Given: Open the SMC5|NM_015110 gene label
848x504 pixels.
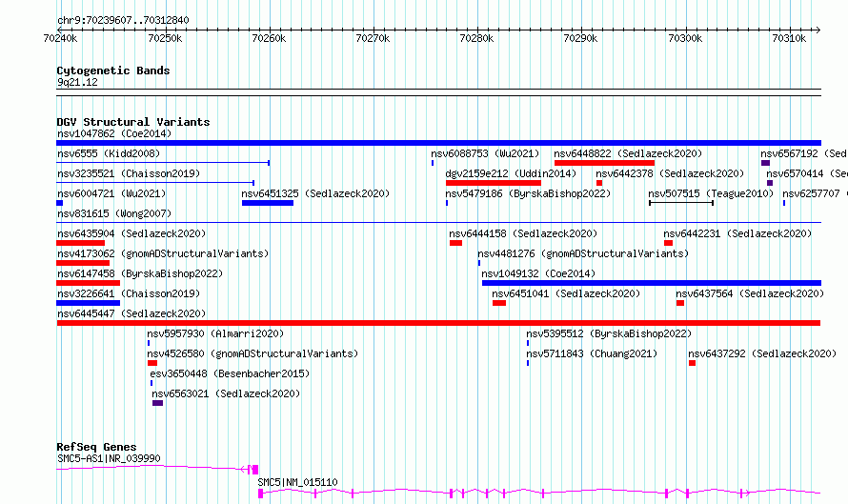Looking at the screenshot, I should (297, 482).
